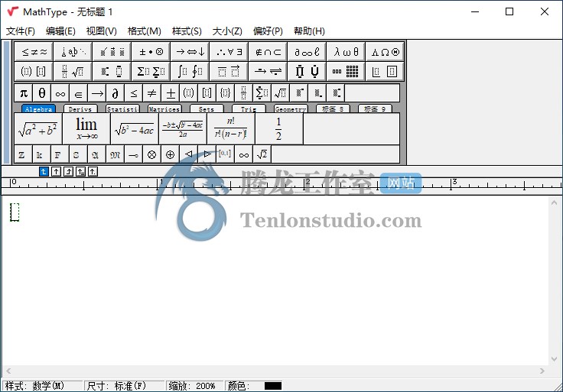Image resolution: width=563 pixels, height=392 pixels.
Task: Switch to the Matrices tab
Action: [164, 109]
